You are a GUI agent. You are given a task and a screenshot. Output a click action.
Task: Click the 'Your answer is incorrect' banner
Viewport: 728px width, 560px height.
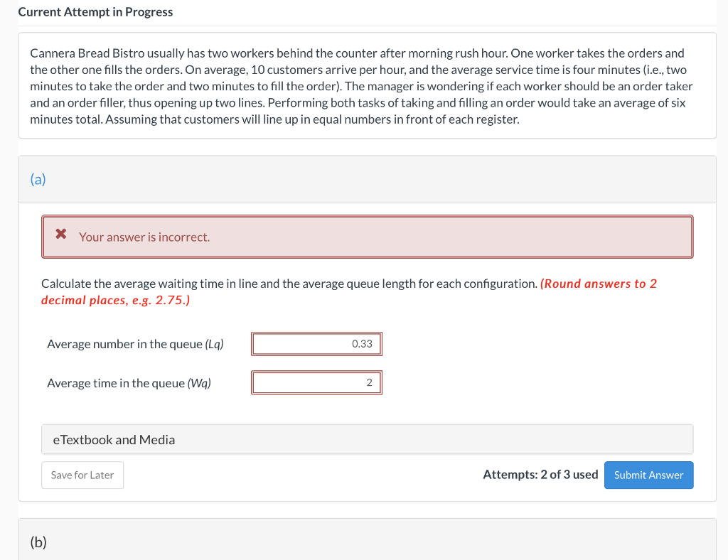[x=368, y=237]
